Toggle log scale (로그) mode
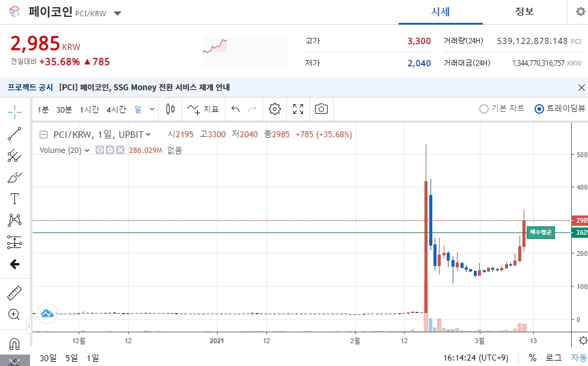 (553, 358)
